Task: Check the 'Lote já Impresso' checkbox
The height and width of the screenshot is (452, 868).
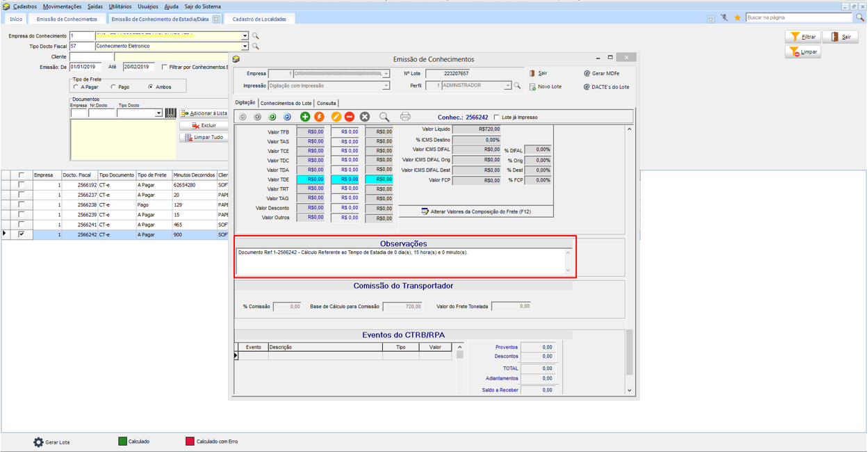Action: 497,118
